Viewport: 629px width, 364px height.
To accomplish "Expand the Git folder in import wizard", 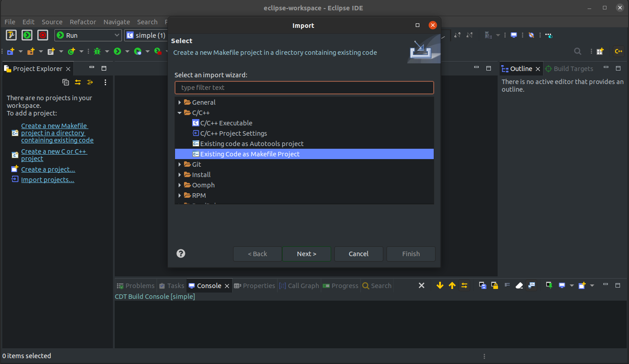I will pyautogui.click(x=180, y=164).
